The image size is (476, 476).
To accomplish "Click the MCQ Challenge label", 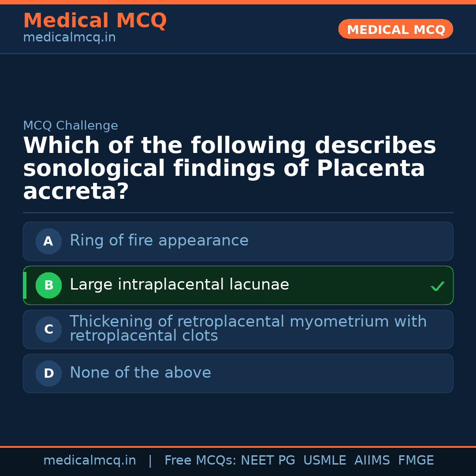I will point(71,126).
